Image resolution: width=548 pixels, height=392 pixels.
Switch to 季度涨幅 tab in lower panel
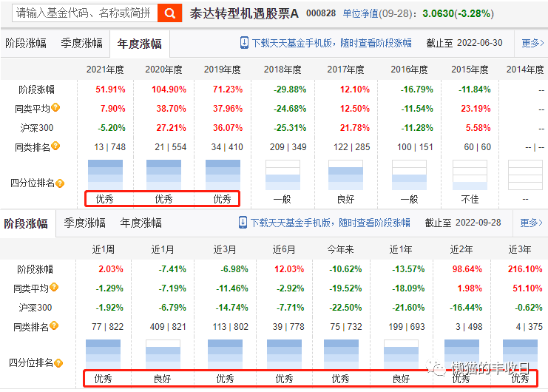click(x=84, y=223)
